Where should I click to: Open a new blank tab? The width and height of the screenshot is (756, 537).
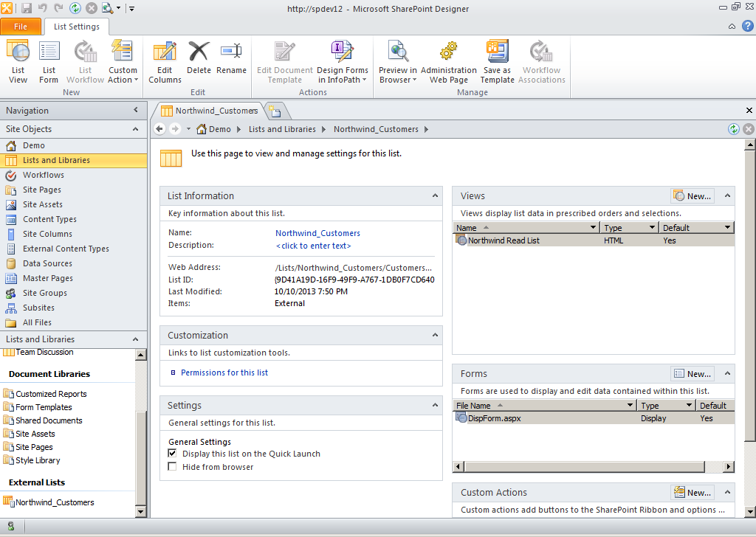pos(275,111)
